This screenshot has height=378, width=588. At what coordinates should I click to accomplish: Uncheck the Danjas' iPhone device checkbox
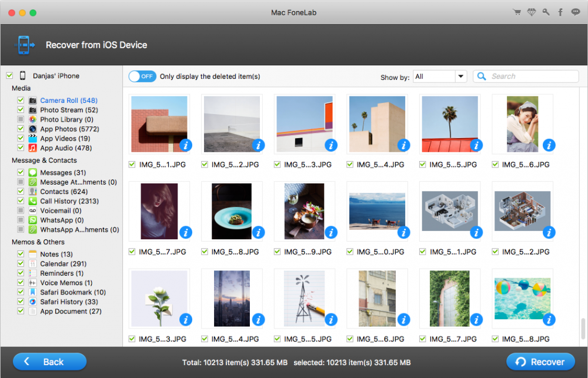click(9, 76)
